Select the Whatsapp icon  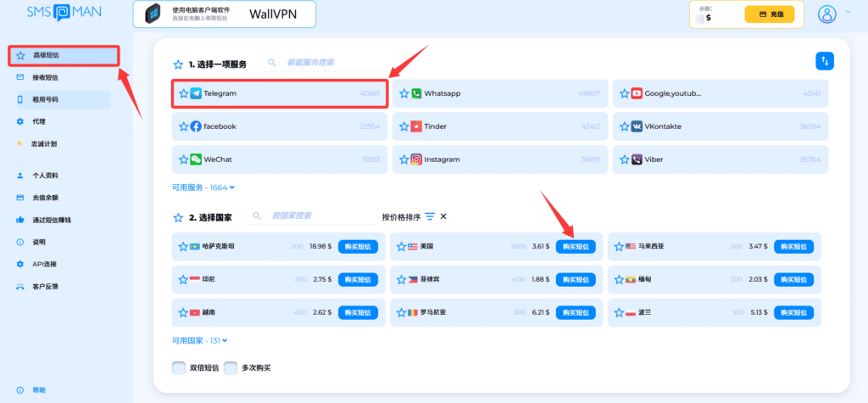416,93
